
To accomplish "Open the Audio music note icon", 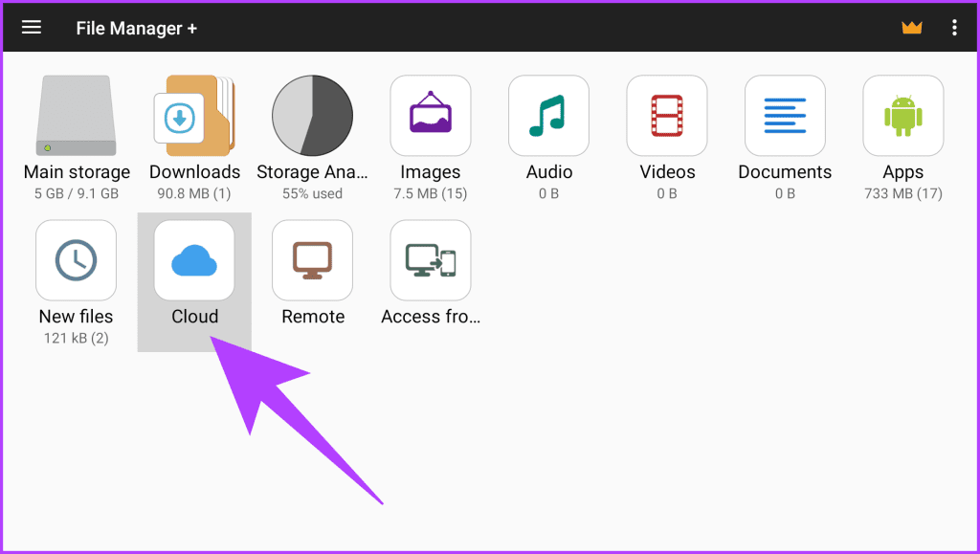I will 548,116.
